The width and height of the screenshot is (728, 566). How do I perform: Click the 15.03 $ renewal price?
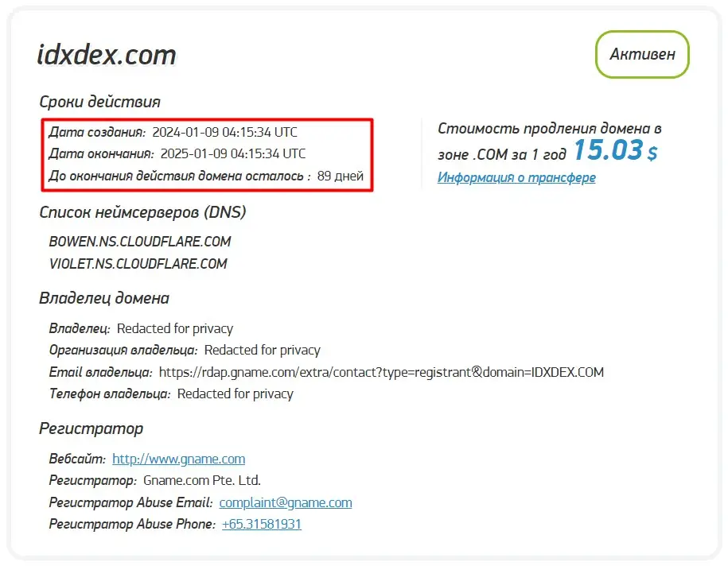tap(615, 150)
